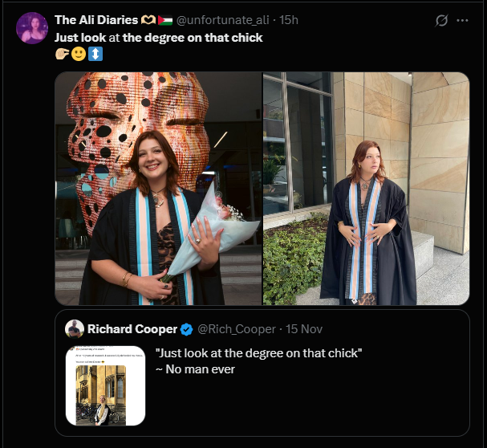This screenshot has width=487, height=448.
Task: Click the Richard Cooper name link
Action: 132,329
